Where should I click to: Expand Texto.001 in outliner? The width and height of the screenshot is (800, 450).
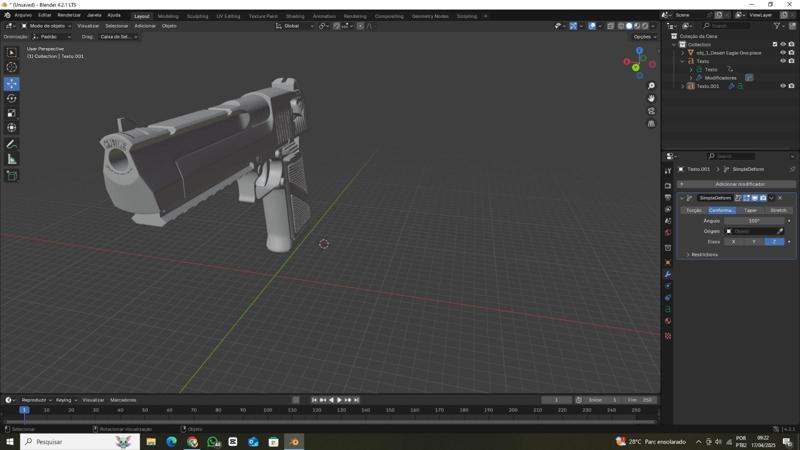click(x=683, y=86)
